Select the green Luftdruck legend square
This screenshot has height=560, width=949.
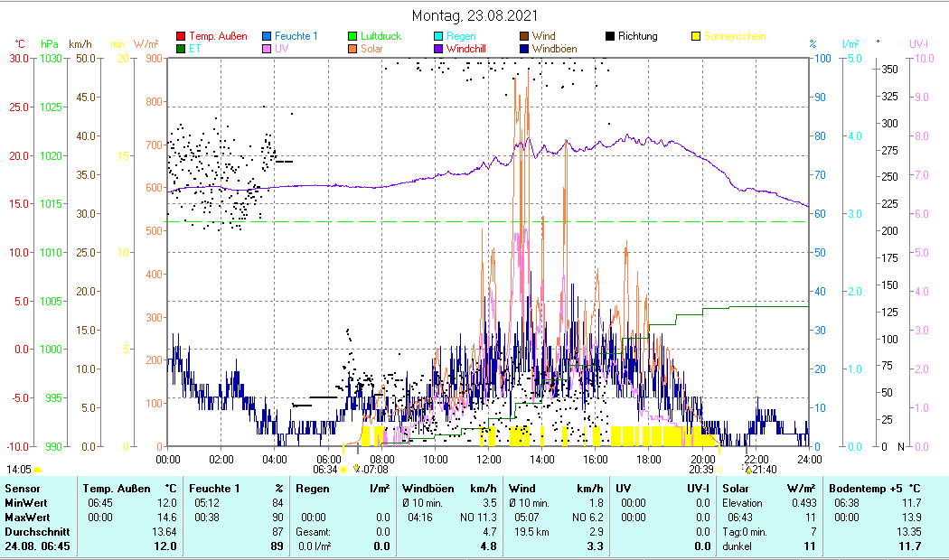tap(353, 36)
